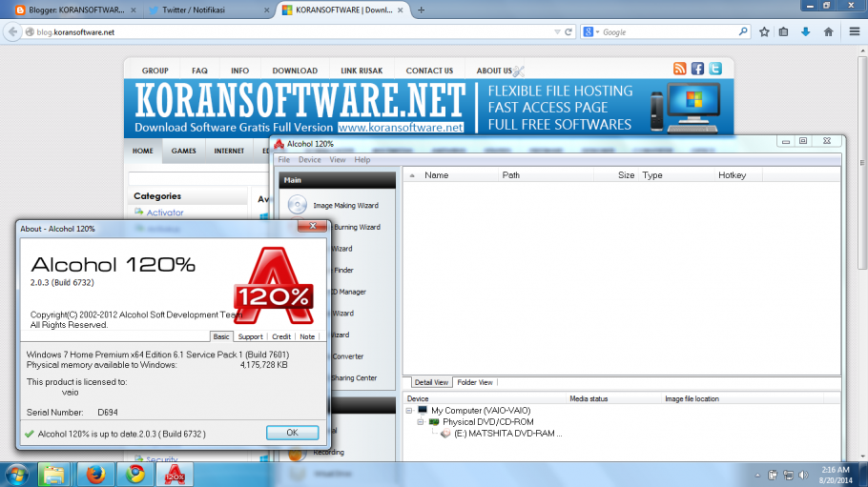
Task: Select Basic tab in About dialog
Action: [221, 336]
